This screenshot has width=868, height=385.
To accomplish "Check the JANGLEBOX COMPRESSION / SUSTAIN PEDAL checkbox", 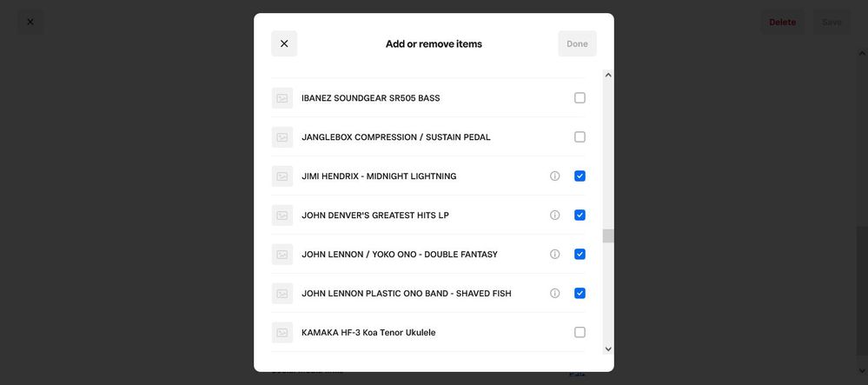I will pyautogui.click(x=580, y=136).
